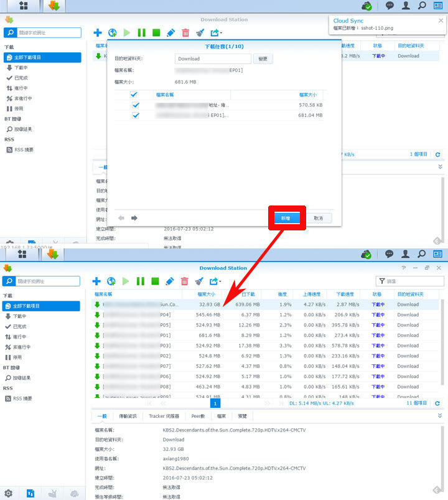Sort by the 下載速度 column header in the 11-item list

(x=345, y=295)
